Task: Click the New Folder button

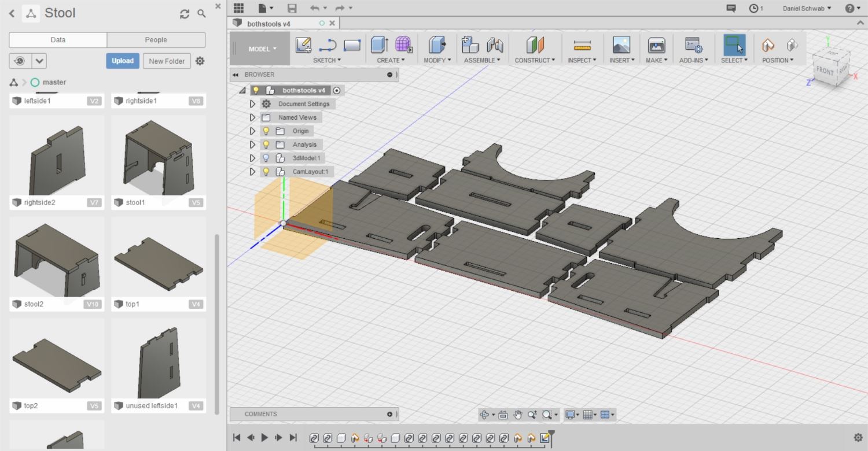Action: tap(167, 61)
